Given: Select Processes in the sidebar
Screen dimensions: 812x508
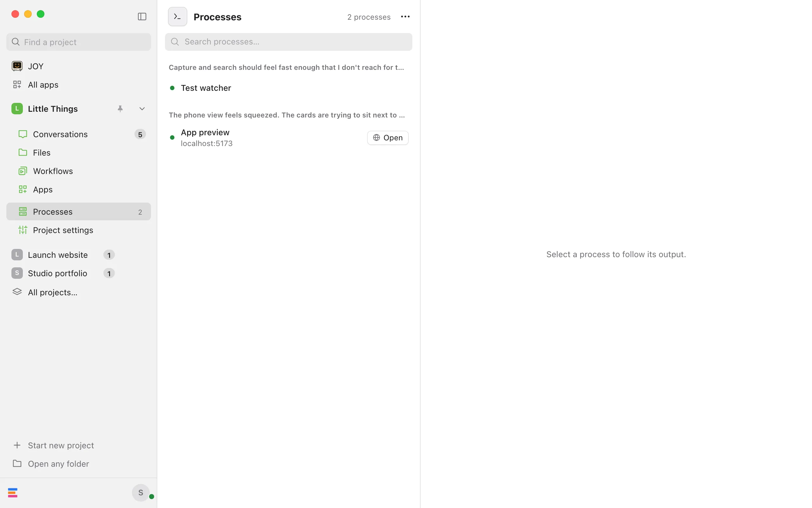Looking at the screenshot, I should (x=79, y=211).
